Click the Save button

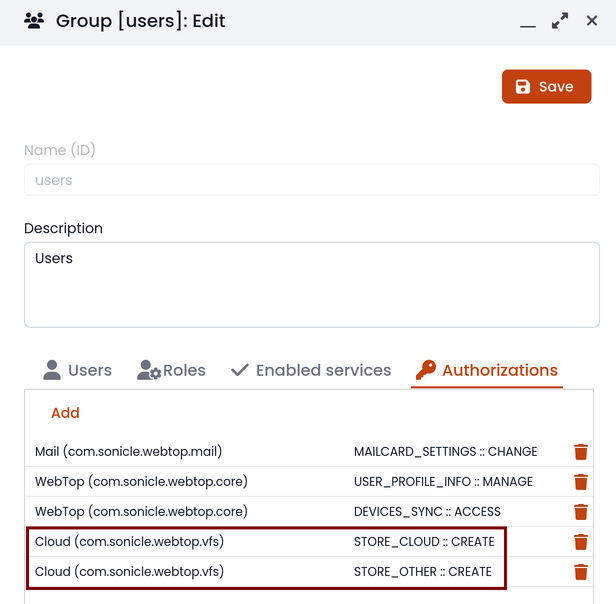tap(546, 86)
